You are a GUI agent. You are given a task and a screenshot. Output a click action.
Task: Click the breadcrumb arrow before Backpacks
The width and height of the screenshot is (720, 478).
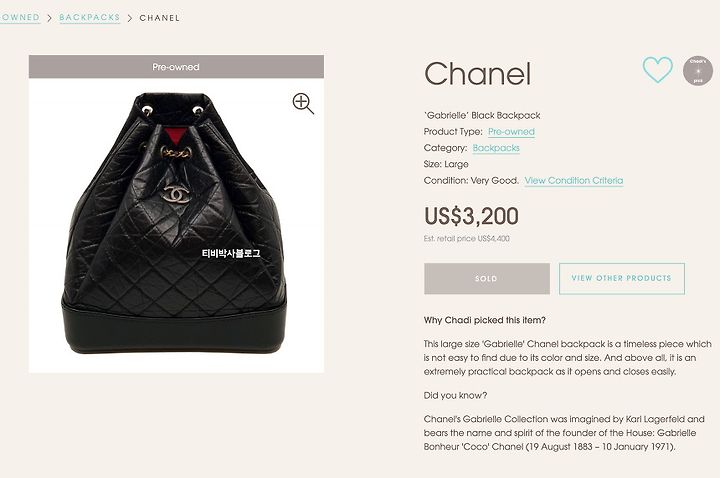tap(50, 18)
